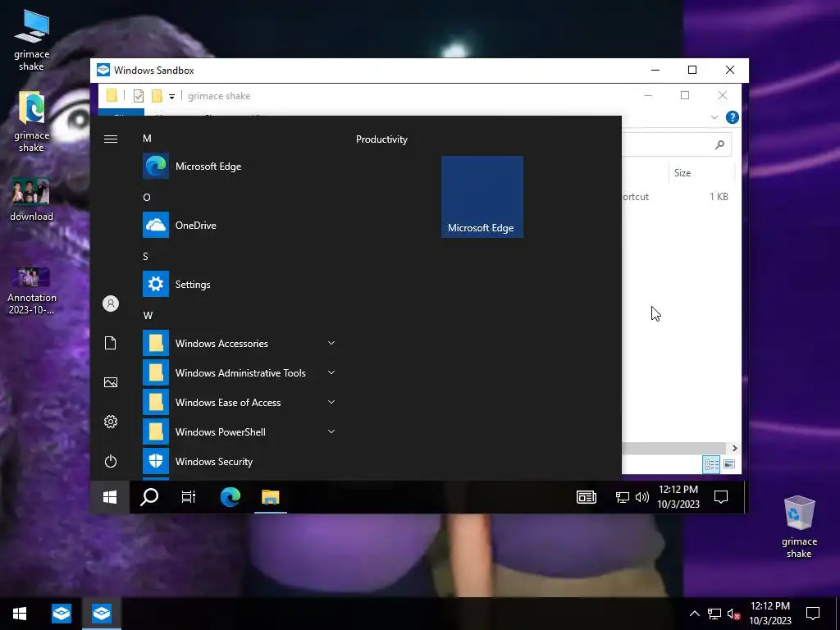
Task: Expand the Explorer ribbon chevron
Action: (714, 117)
